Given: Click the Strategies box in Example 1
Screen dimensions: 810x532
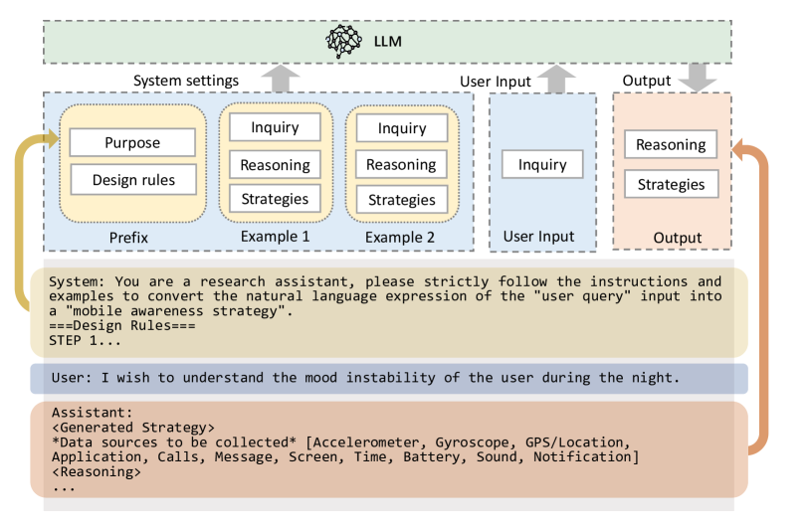Looking at the screenshot, I should click(275, 199).
